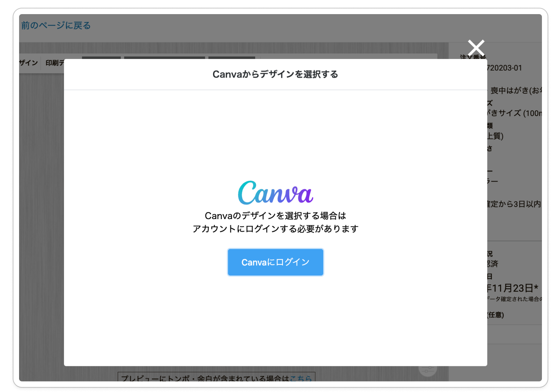Click the アカウントにログインする必要があります message line

point(275,229)
